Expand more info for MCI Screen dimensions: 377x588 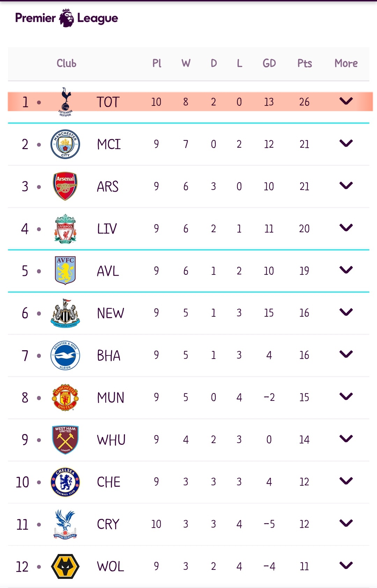(346, 144)
